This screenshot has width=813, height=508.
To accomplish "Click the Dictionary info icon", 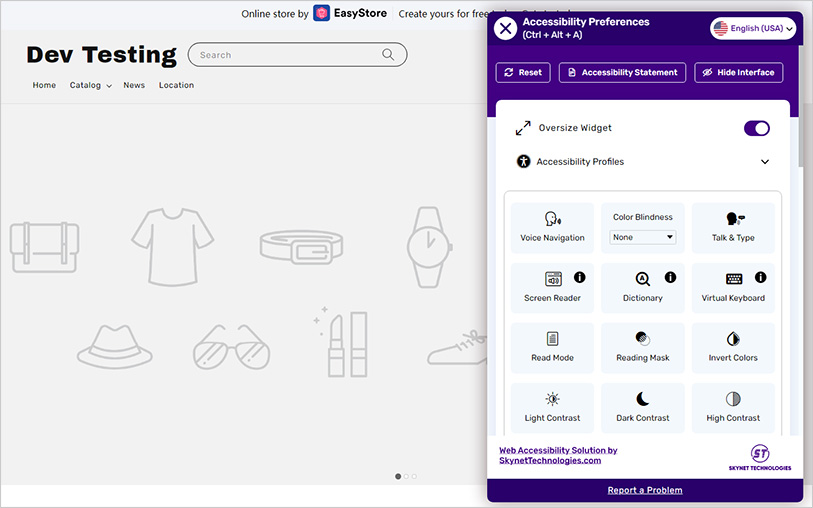I will (670, 277).
